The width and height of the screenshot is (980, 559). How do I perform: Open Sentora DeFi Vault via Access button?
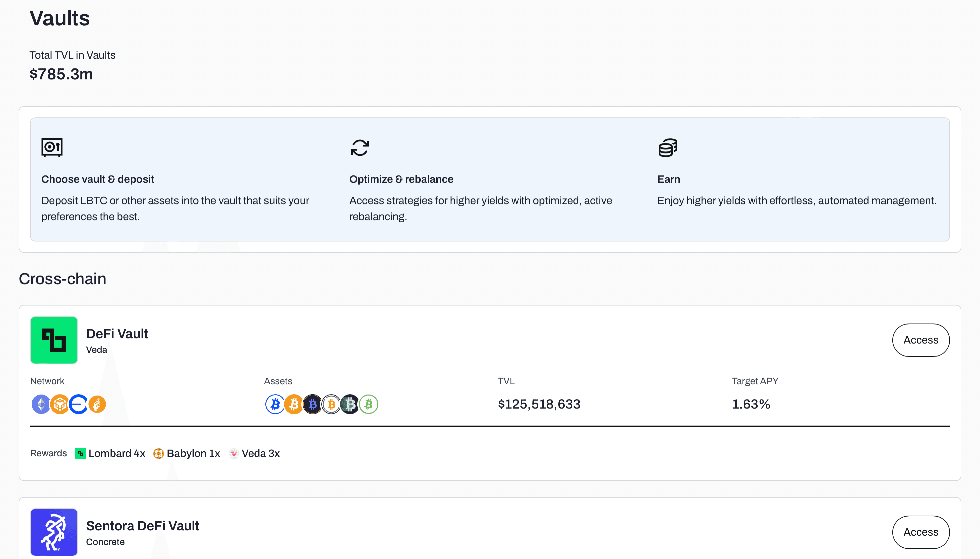pyautogui.click(x=921, y=532)
